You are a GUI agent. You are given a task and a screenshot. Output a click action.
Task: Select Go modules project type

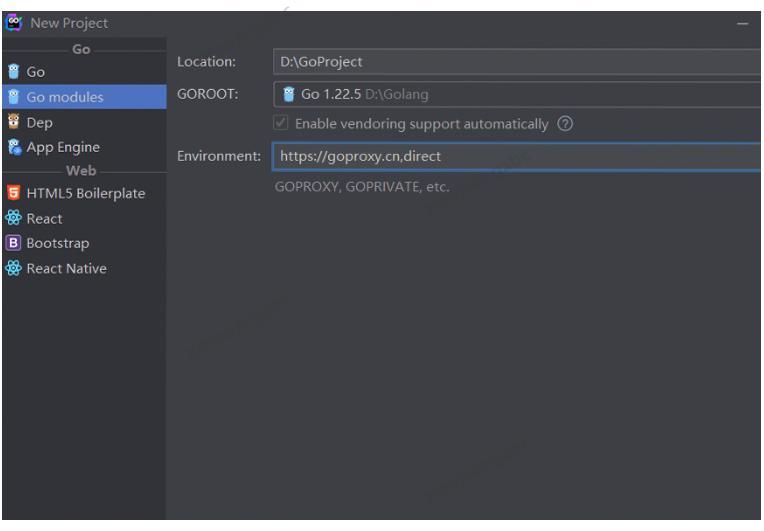(66, 97)
